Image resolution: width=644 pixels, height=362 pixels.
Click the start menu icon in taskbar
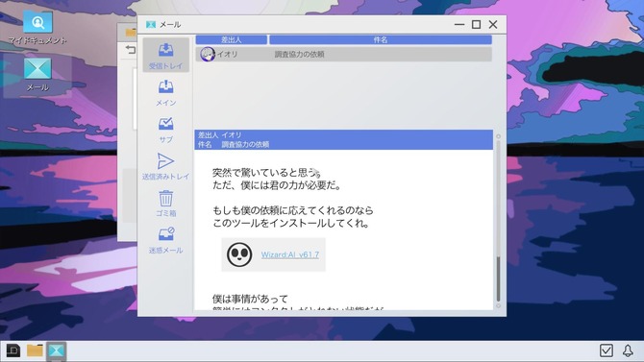(12, 350)
